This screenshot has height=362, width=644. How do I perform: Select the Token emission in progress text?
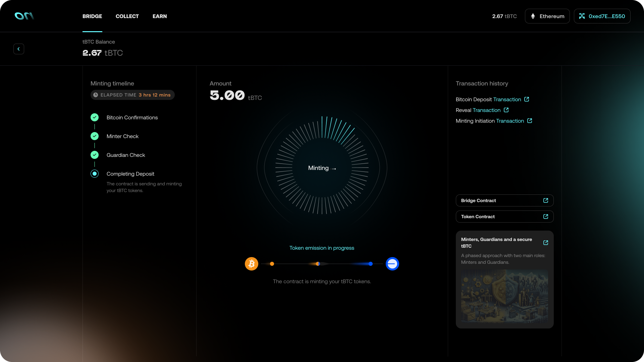(x=322, y=248)
